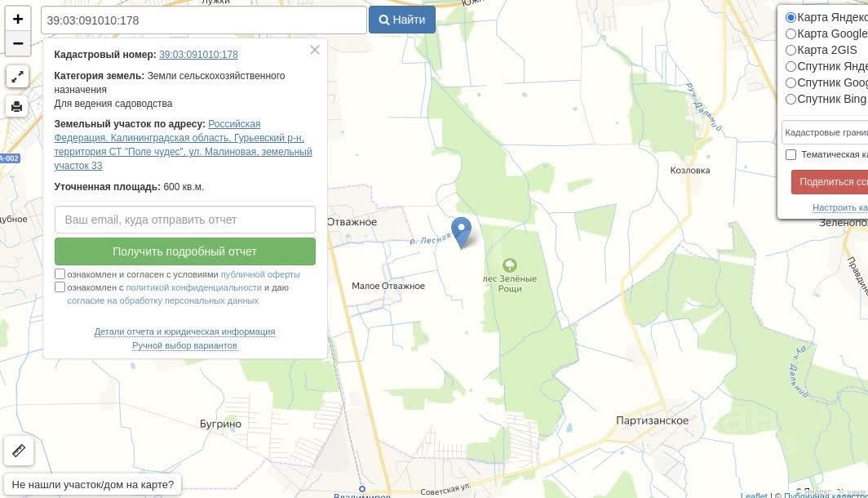Close the cadastral info popup
This screenshot has width=868, height=498.
(315, 51)
